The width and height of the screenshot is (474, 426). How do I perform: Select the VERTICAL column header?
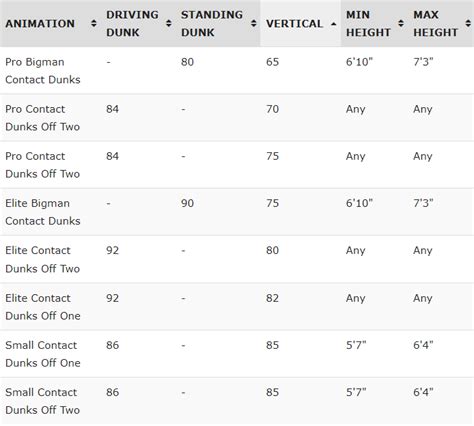(294, 24)
